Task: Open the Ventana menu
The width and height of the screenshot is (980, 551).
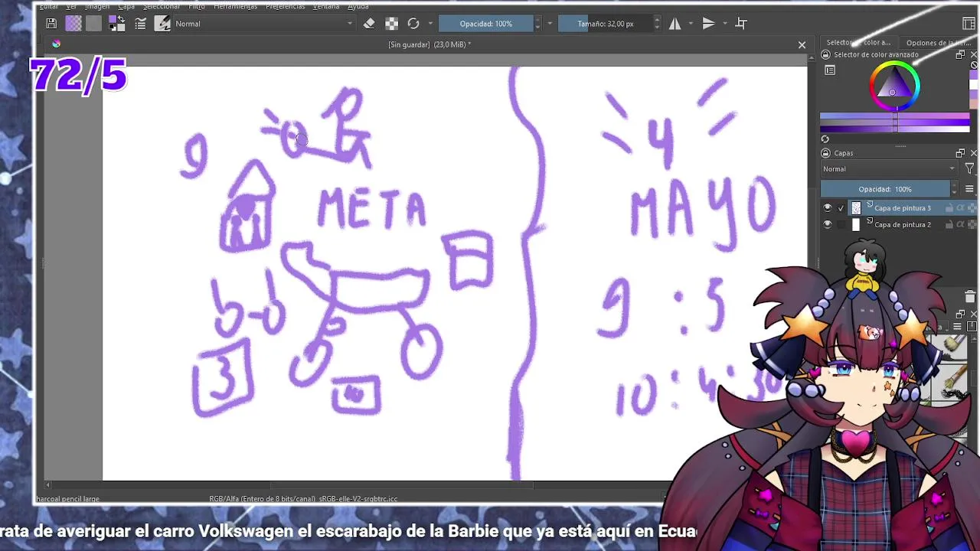Action: pos(326,6)
